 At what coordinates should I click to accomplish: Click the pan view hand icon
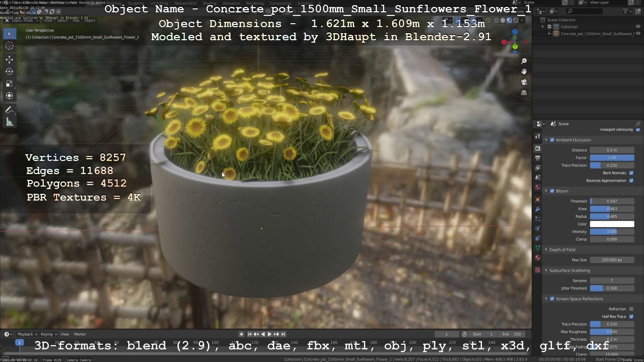pos(524,72)
